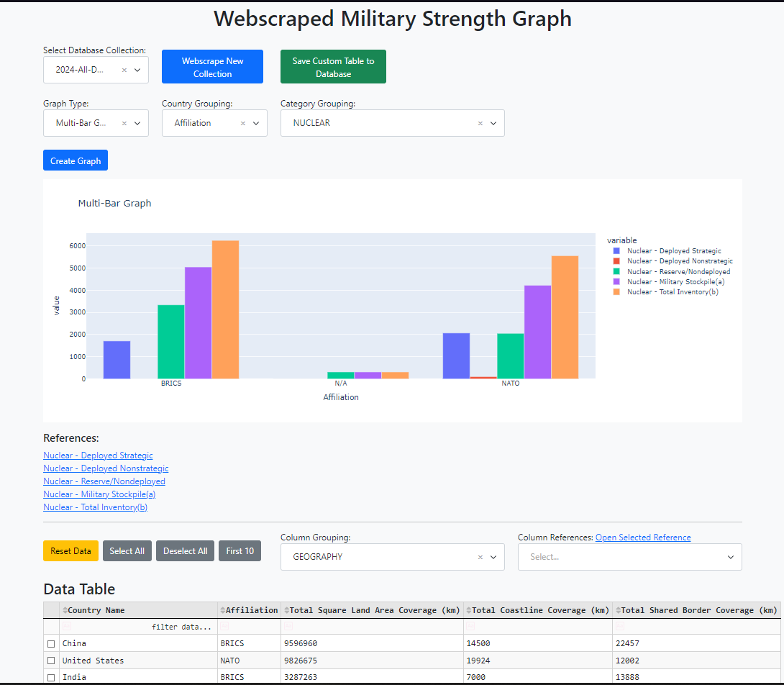This screenshot has height=685, width=784.
Task: Click the Select All button
Action: (x=127, y=551)
